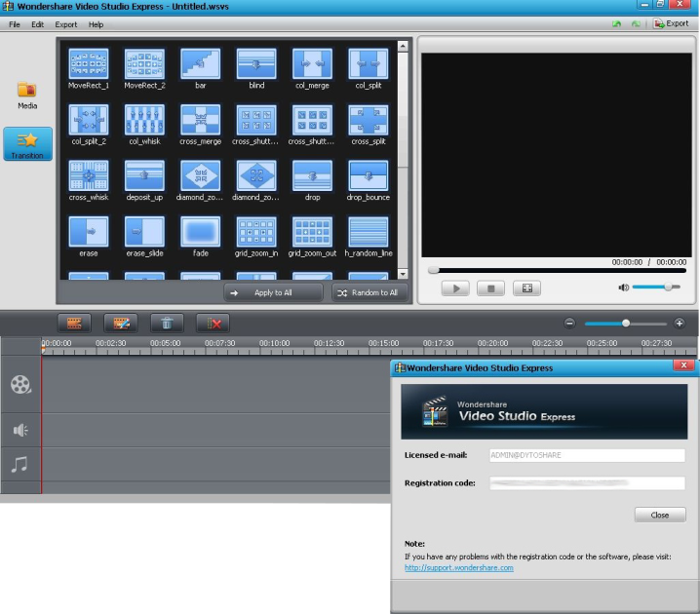Click the clip edit filmstrip icon in timeline toolbar

point(74,323)
